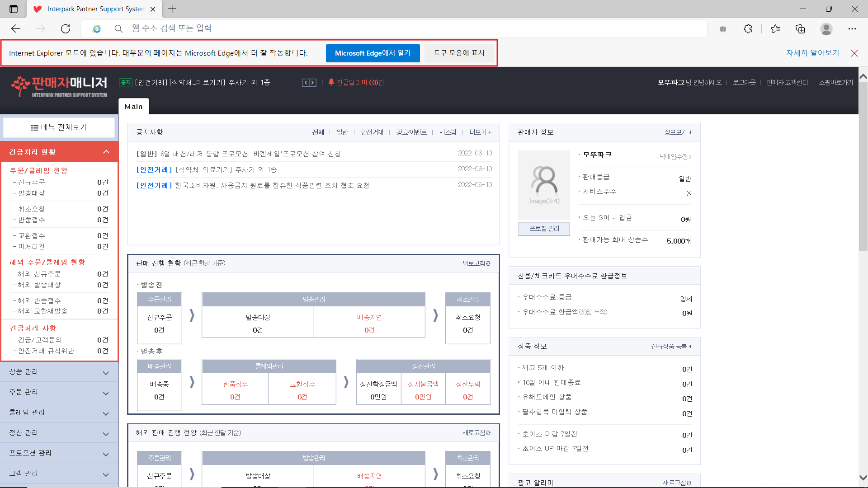Click the browser profile avatar icon

click(826, 29)
